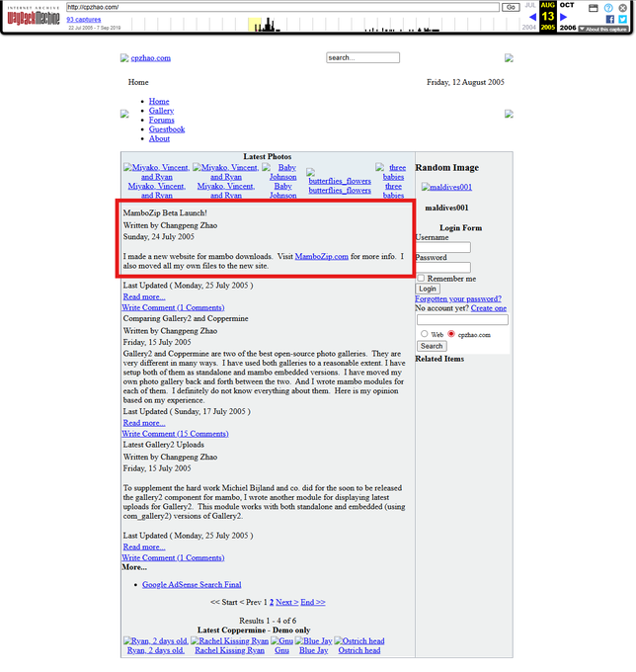This screenshot has width=636, height=672.
Task: Click Create one account link
Action: 489,308
